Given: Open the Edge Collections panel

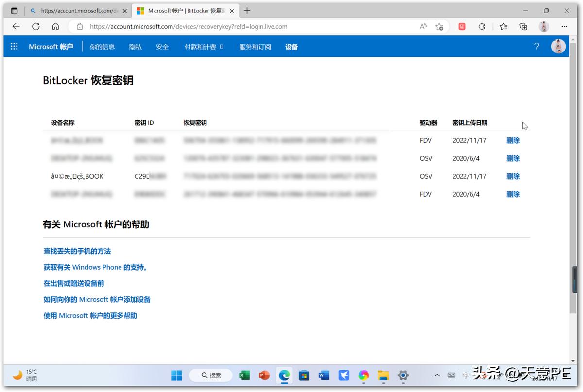Looking at the screenshot, I should tap(523, 27).
